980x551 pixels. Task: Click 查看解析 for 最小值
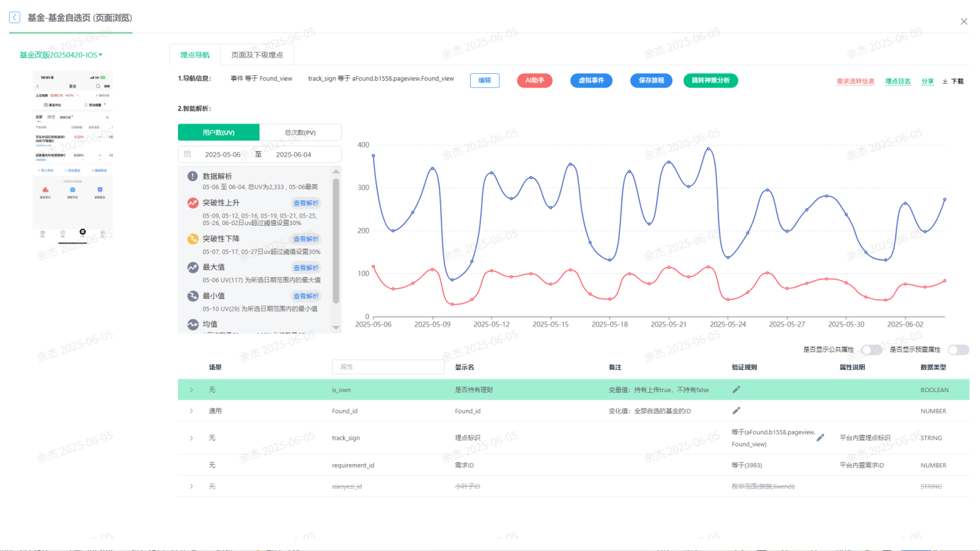tap(306, 296)
